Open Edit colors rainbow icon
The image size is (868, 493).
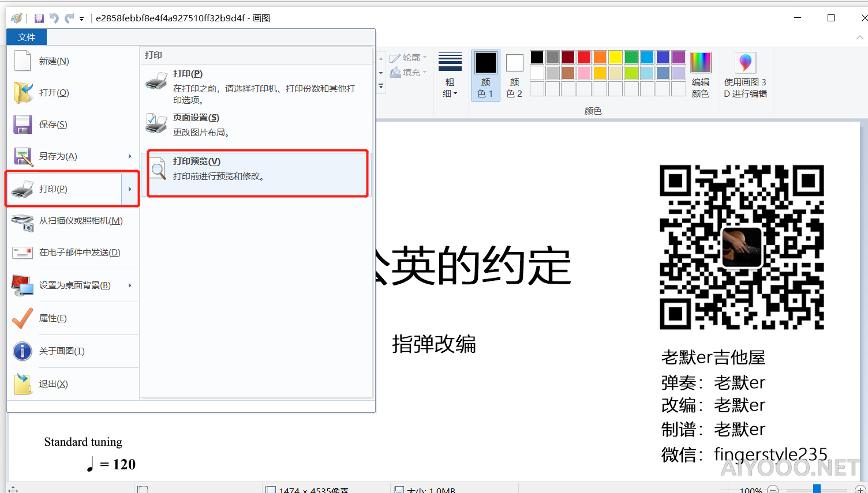click(701, 62)
